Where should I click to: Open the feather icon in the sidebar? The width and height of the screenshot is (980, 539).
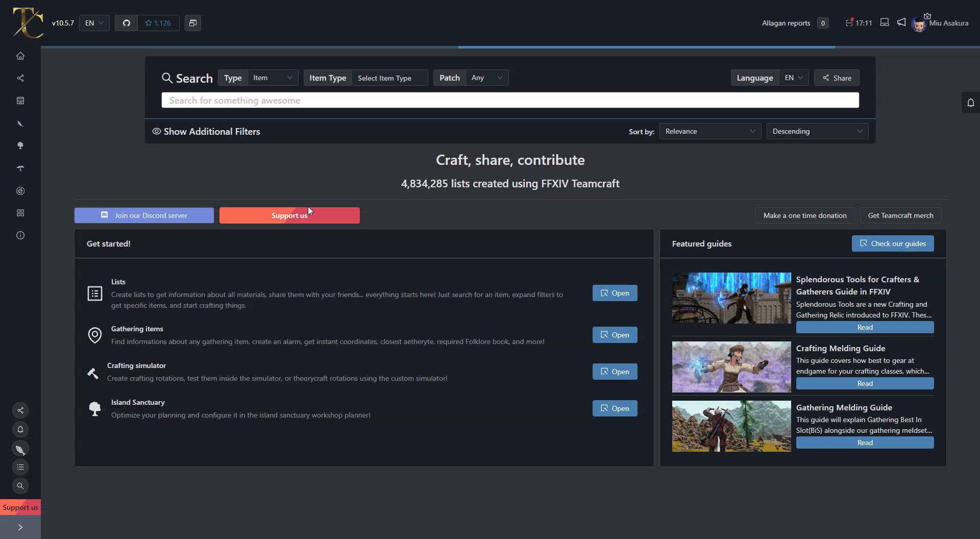tap(20, 124)
